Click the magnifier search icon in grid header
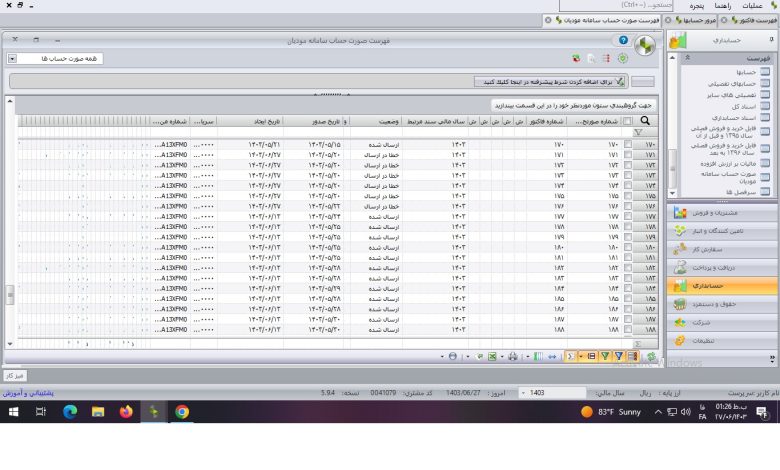 pyautogui.click(x=645, y=121)
